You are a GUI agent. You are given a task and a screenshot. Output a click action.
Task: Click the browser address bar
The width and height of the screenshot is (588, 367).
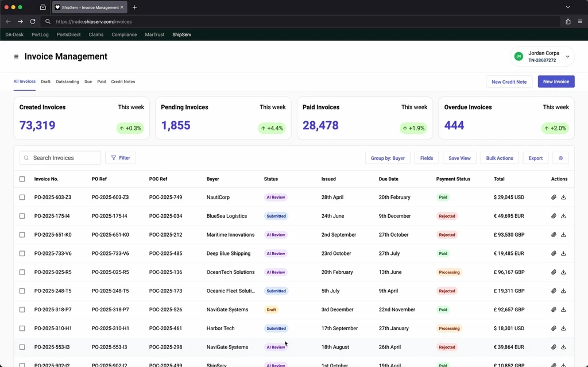300,21
